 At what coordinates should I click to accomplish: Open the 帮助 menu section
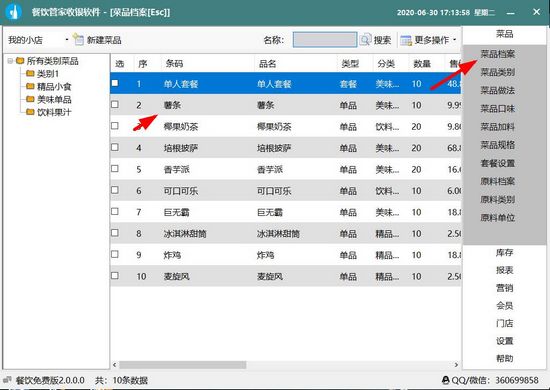tap(504, 358)
